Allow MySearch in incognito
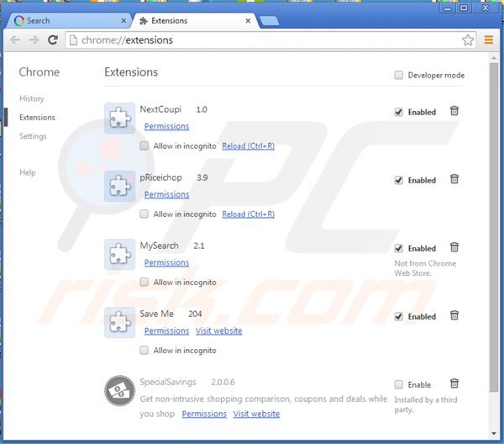This screenshot has width=504, height=444. point(144,283)
